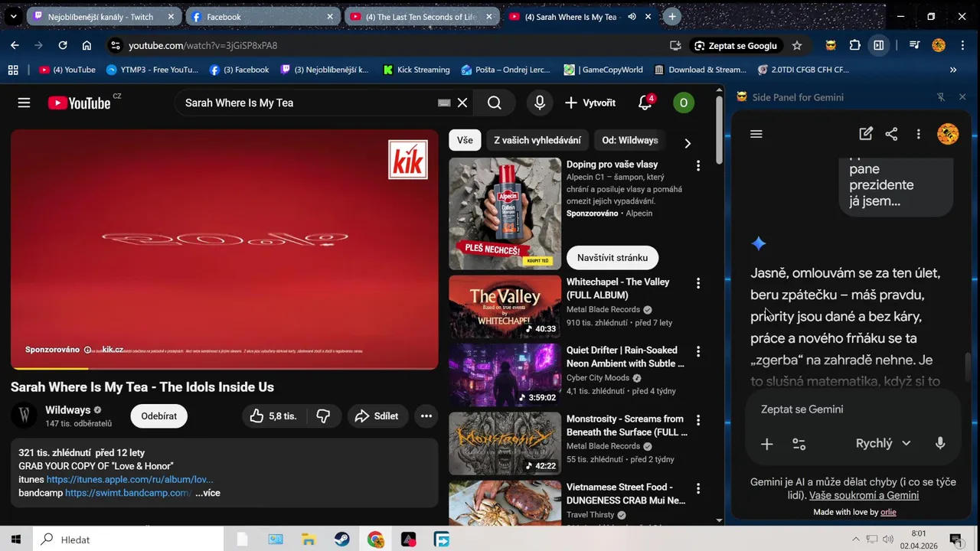The height and width of the screenshot is (551, 980).
Task: Pin the Gemini side panel
Action: [941, 97]
